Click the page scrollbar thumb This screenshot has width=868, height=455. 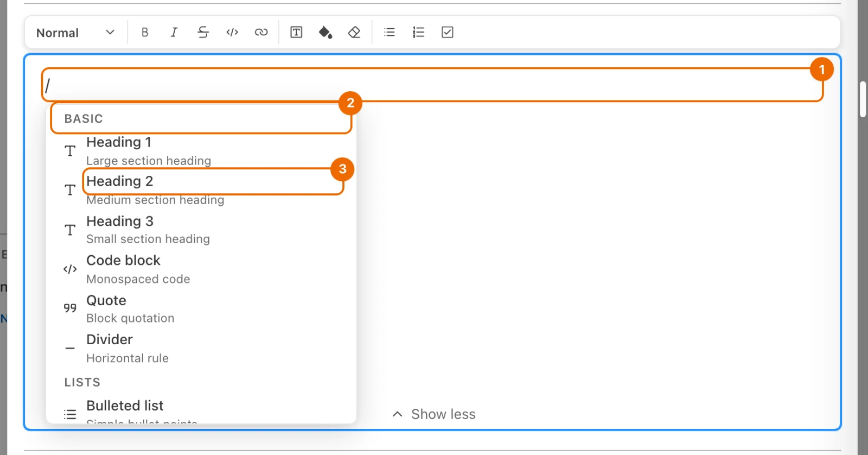pos(863,99)
